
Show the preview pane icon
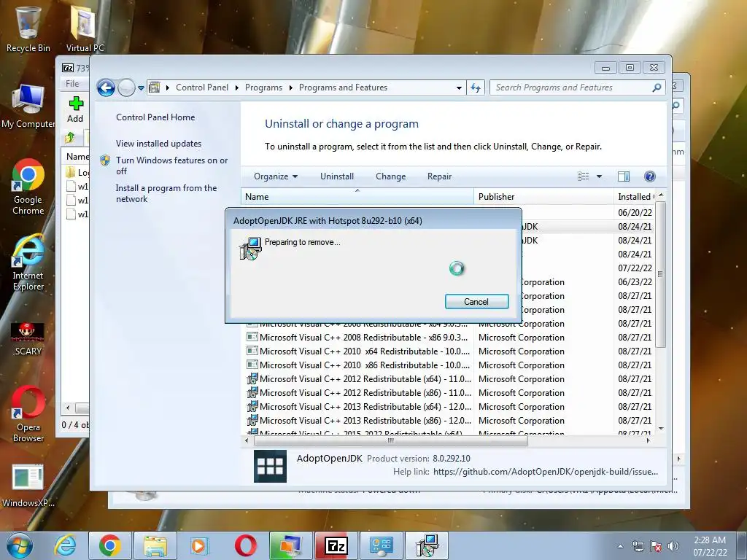click(x=624, y=176)
